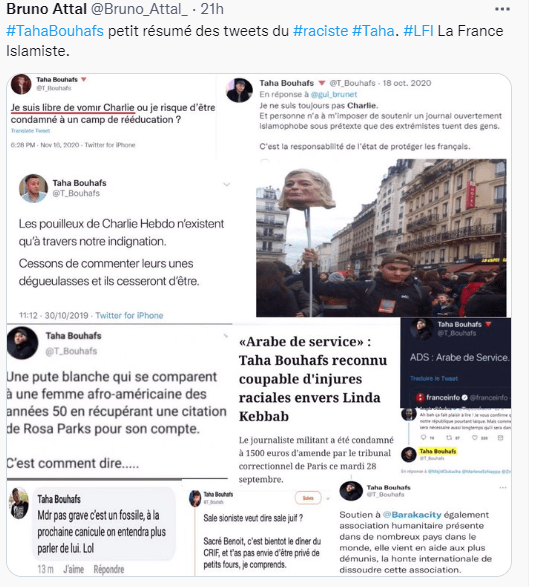Click the 'Je suis libre de vomir Charlie' tweet image
The image size is (535, 587).
pos(112,112)
